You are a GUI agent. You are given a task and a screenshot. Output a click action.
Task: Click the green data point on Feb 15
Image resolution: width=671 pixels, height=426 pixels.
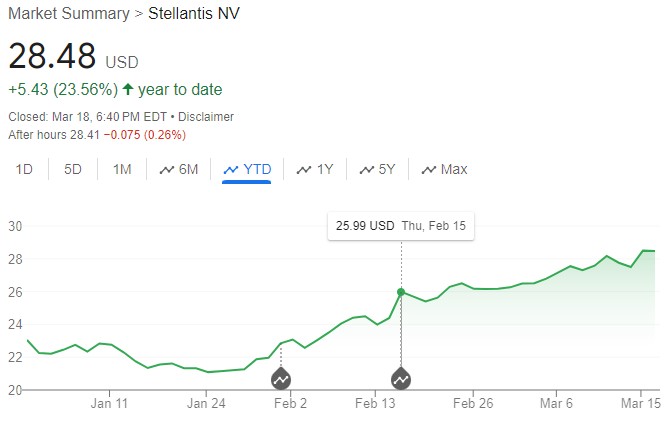click(x=401, y=292)
